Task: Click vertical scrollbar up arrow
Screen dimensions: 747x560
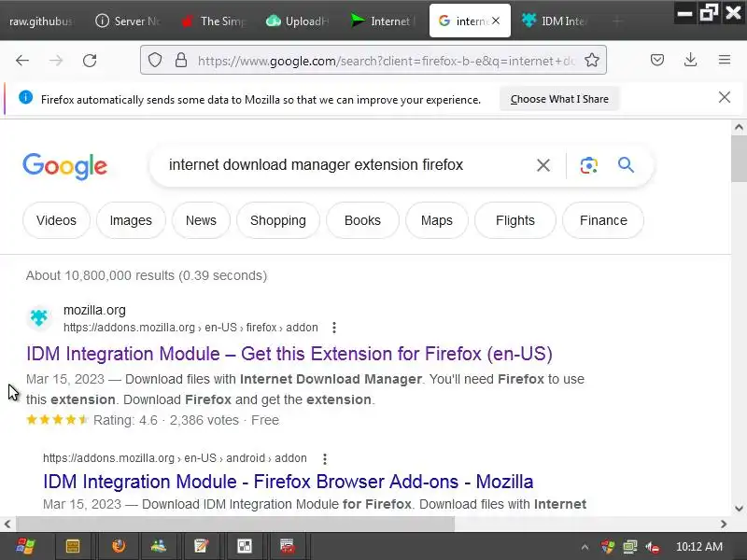Action: 739,127
